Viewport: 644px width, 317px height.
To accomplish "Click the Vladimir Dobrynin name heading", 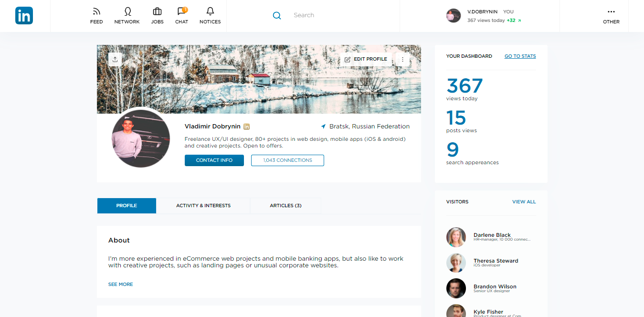I will (x=212, y=127).
